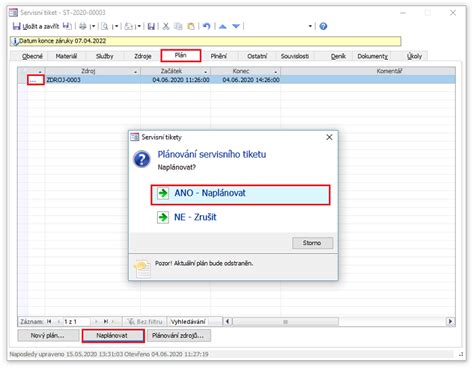Image resolution: width=474 pixels, height=369 pixels.
Task: Switch to the Plnění tab
Action: click(219, 56)
